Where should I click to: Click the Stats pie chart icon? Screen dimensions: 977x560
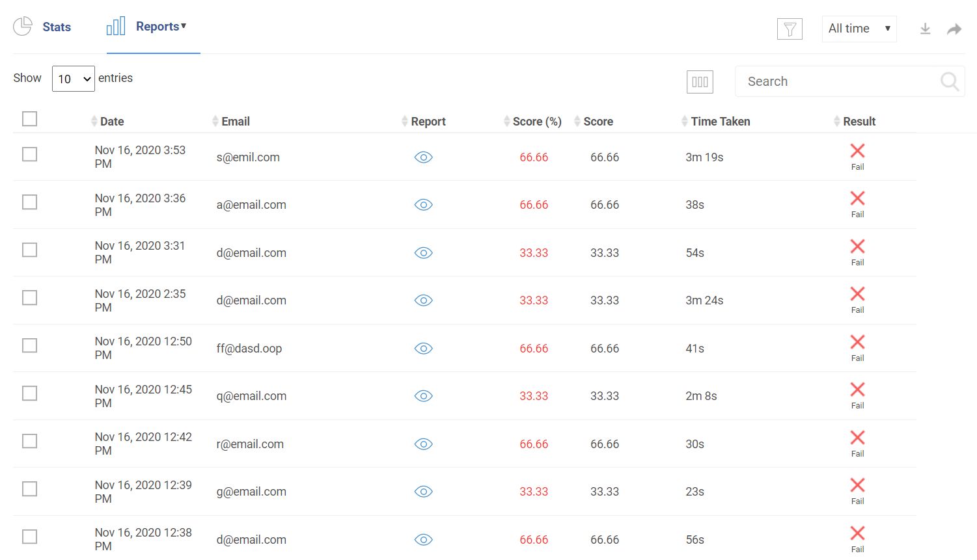[23, 26]
